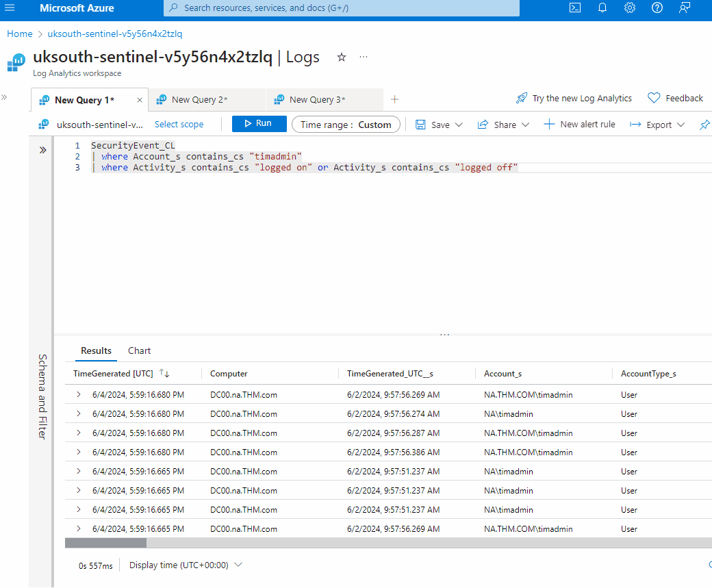This screenshot has width=712, height=588.
Task: Select the Results tab
Action: [x=96, y=350]
